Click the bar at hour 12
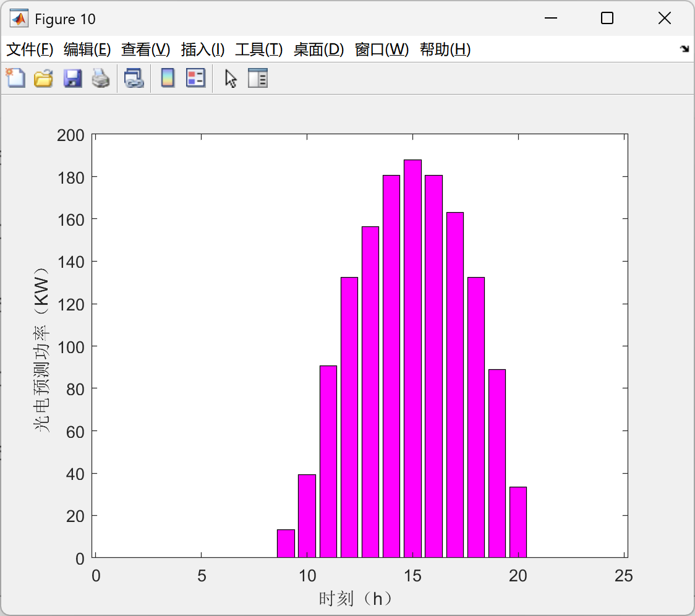 coord(349,417)
